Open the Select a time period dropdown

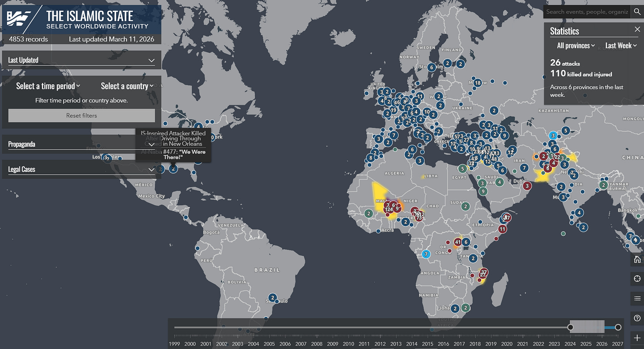point(48,86)
